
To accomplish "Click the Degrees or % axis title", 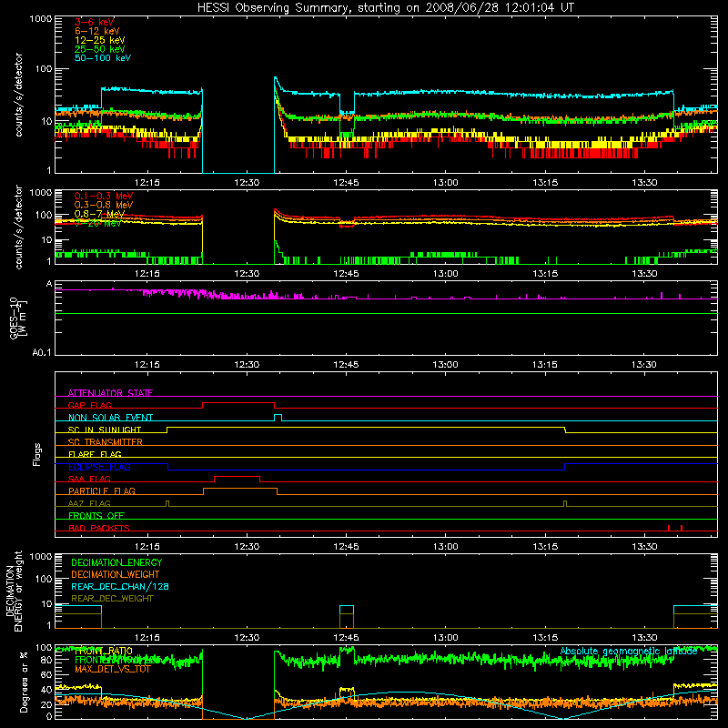I will click(x=24, y=682).
